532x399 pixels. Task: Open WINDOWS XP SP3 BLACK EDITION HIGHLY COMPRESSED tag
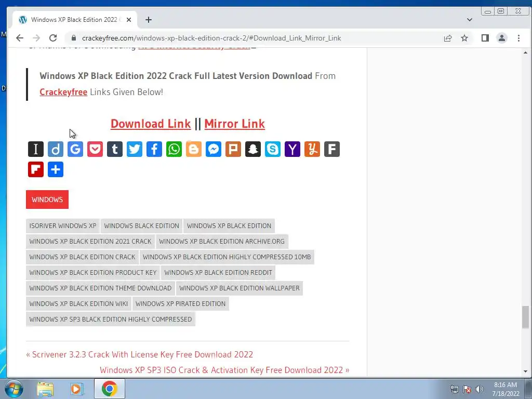(x=111, y=320)
